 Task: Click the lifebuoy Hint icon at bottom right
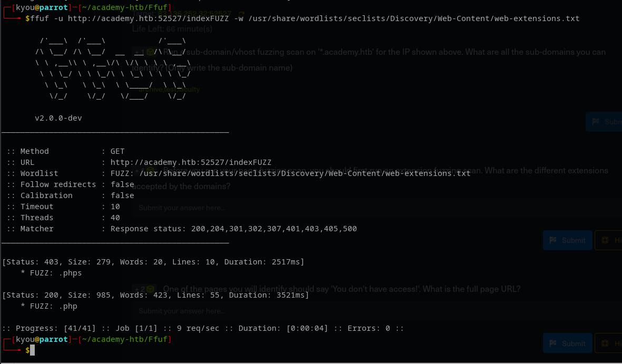[605, 343]
